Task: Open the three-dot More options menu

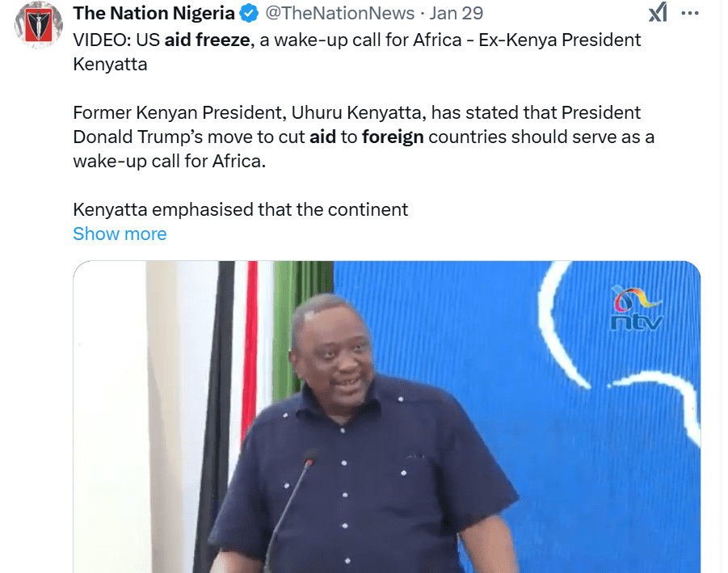Action: point(689,13)
